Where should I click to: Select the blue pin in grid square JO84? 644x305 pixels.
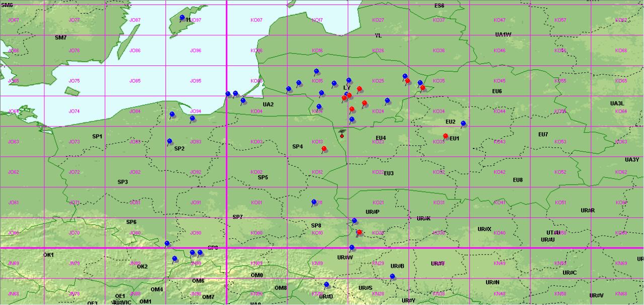point(172,115)
